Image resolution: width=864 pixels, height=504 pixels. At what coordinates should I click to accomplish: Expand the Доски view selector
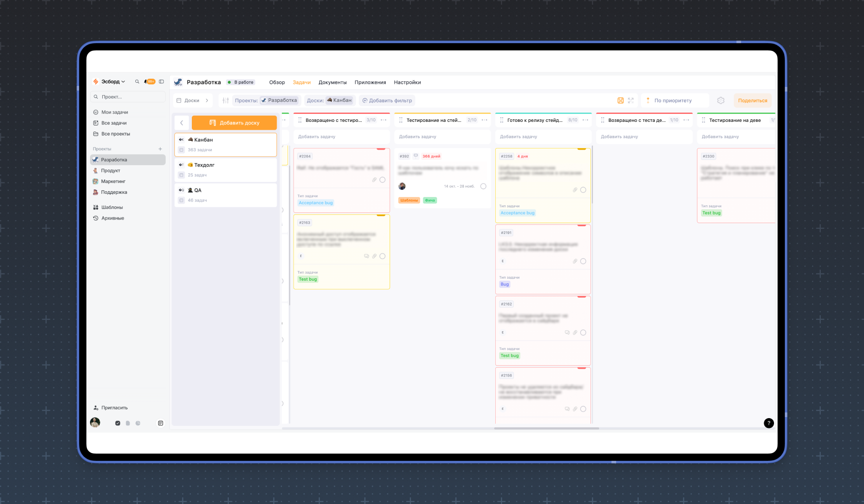coord(192,101)
